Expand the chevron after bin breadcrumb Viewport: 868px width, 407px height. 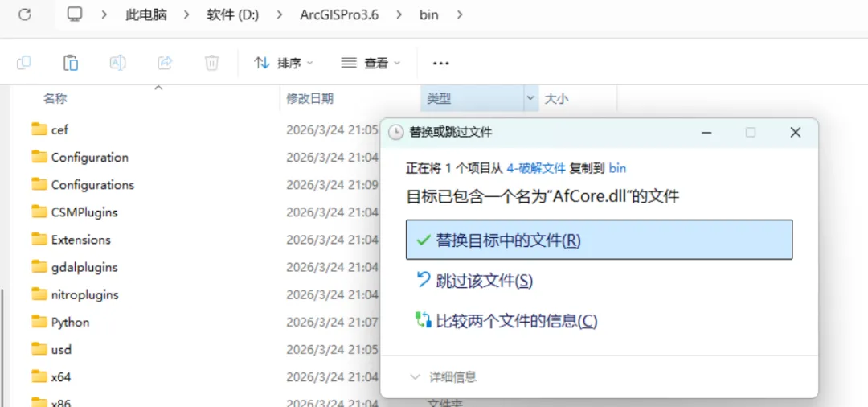pos(459,15)
